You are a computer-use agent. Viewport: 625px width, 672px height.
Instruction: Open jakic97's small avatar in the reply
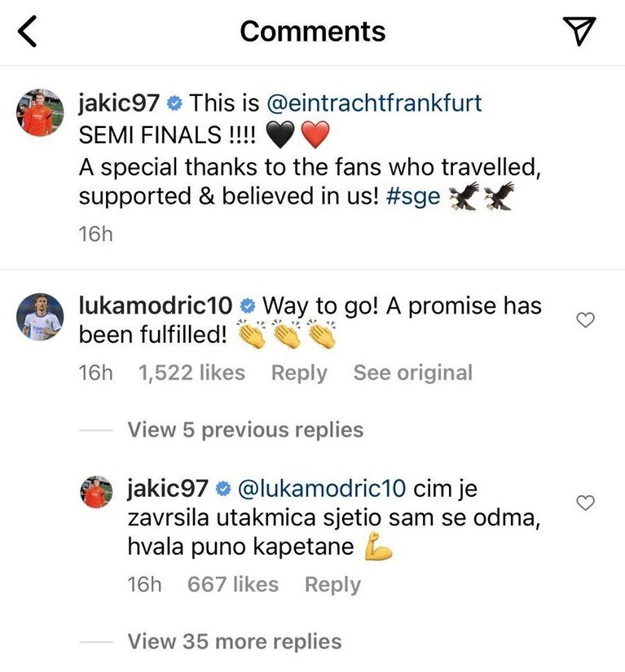coord(96,491)
